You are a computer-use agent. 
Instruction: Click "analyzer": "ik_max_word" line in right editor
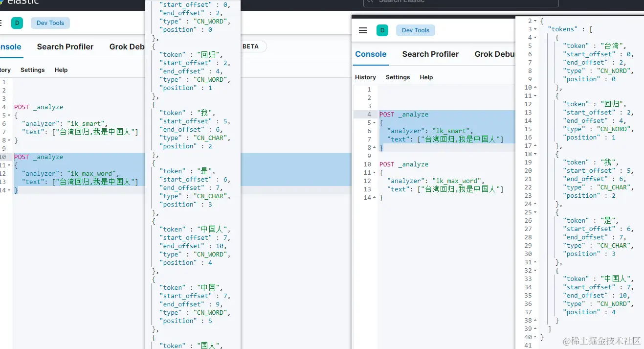point(436,181)
